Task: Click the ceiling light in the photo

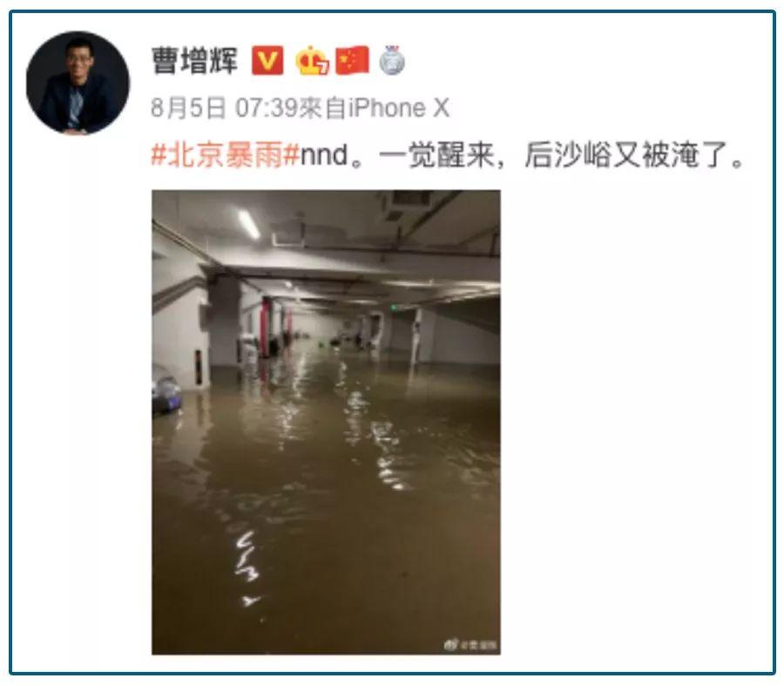Action: [x=248, y=224]
